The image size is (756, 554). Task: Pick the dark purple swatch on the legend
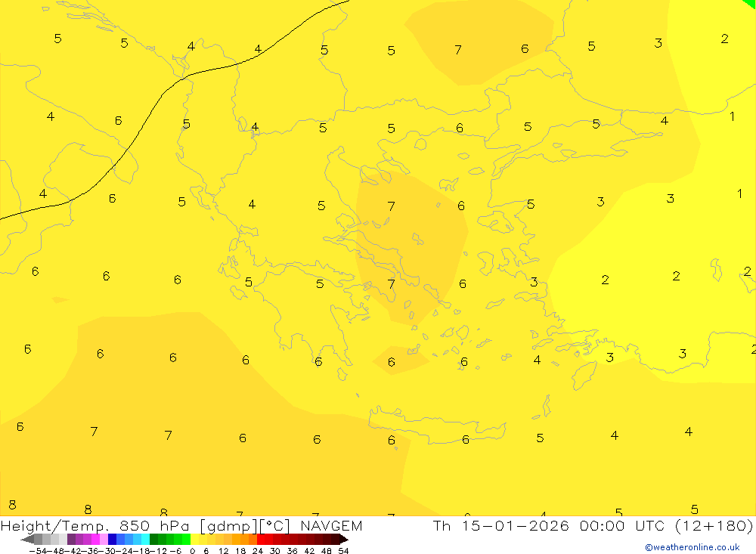71,540
